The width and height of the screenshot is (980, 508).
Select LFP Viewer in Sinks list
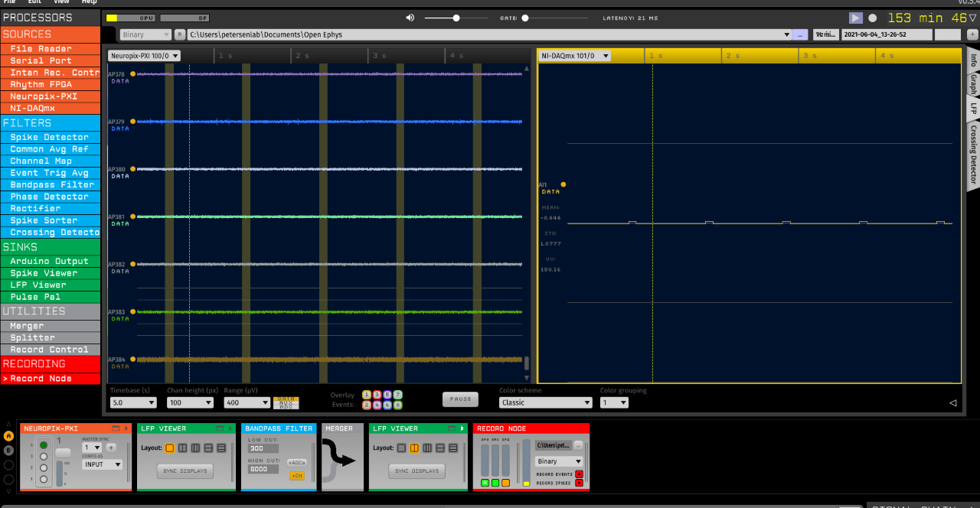point(51,285)
